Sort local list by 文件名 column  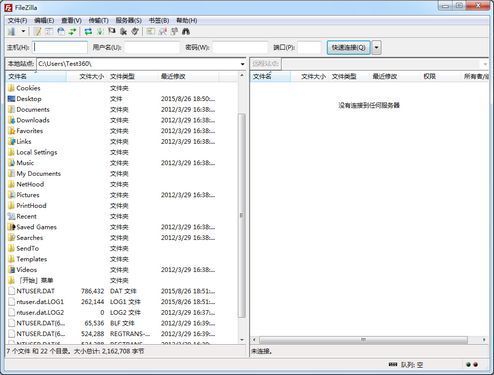click(36, 76)
